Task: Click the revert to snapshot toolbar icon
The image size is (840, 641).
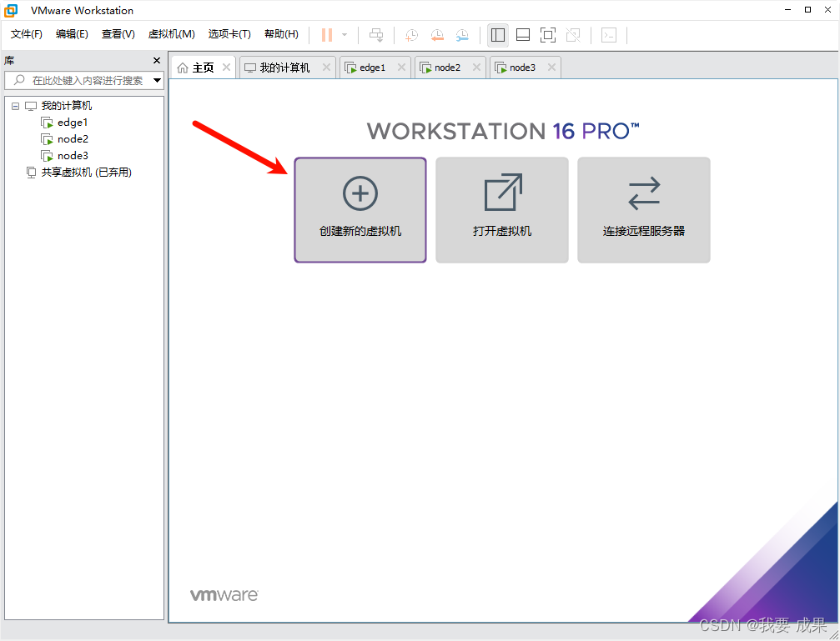Action: point(437,35)
